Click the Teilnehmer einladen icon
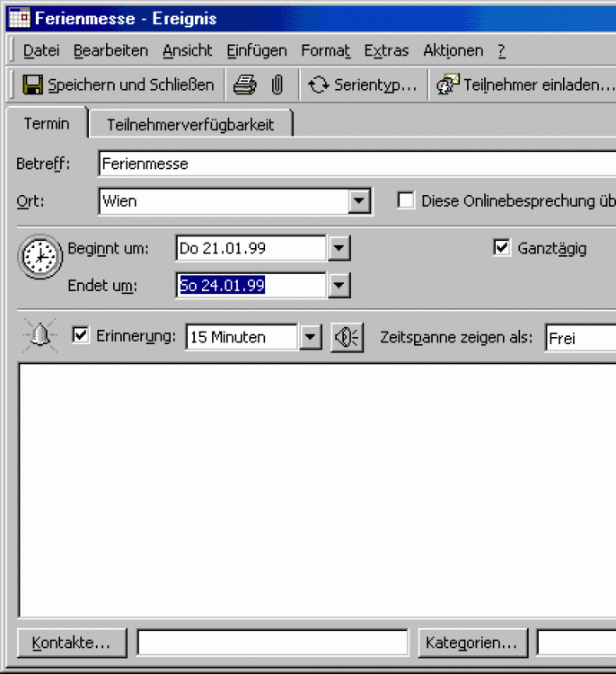 pos(447,85)
